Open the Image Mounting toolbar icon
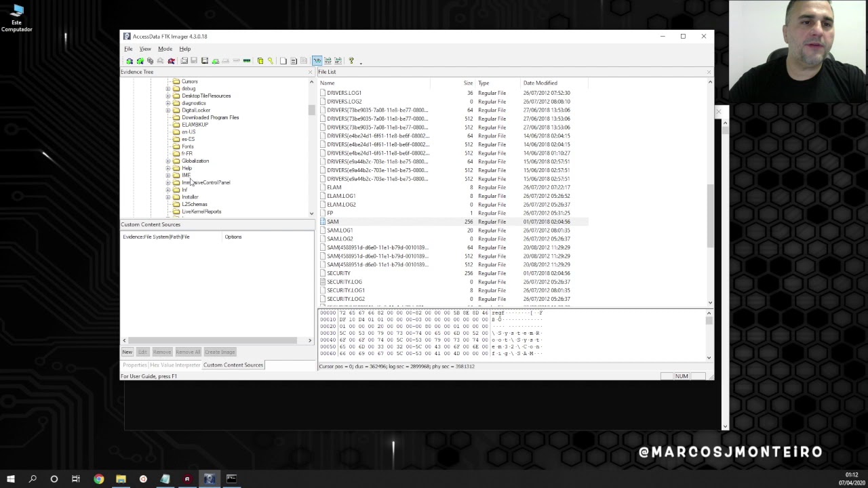This screenshot has height=488, width=868. click(150, 60)
